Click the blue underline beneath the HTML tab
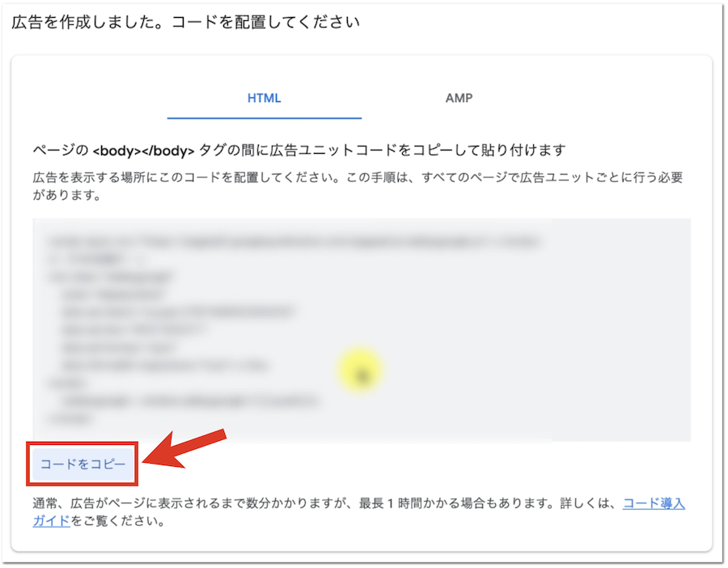Image resolution: width=728 pixels, height=568 pixels. coord(265,118)
